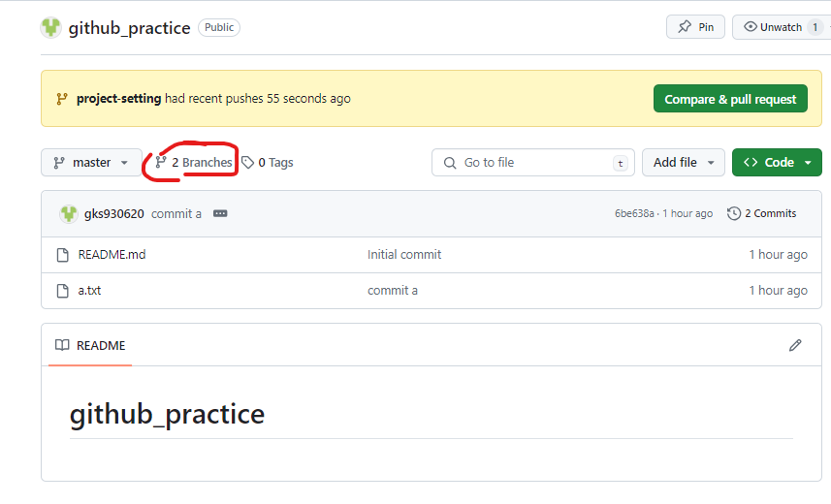Expand the Add file dropdown
This screenshot has width=831, height=504.
tap(684, 162)
